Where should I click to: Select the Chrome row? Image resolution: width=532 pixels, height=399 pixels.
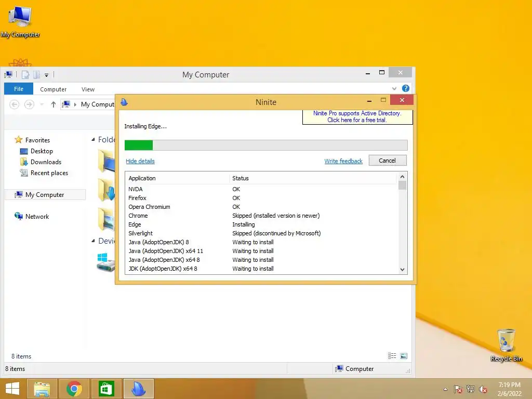click(261, 216)
